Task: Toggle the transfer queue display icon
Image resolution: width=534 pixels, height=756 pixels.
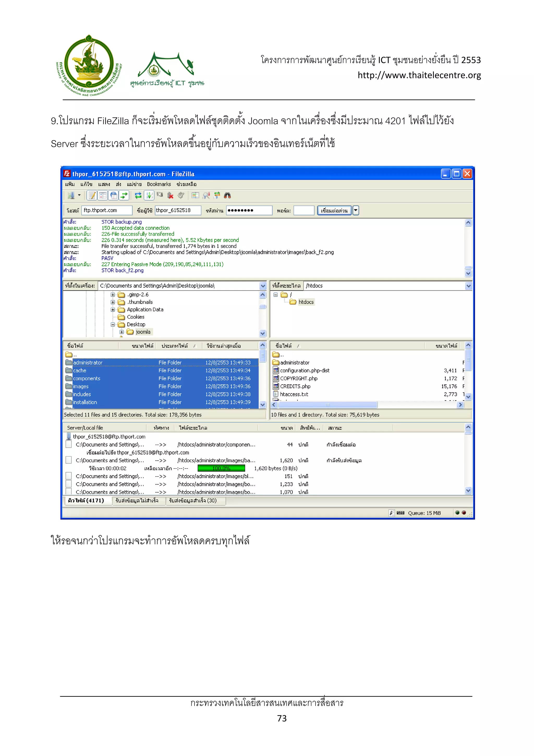Action: pyautogui.click(x=124, y=195)
